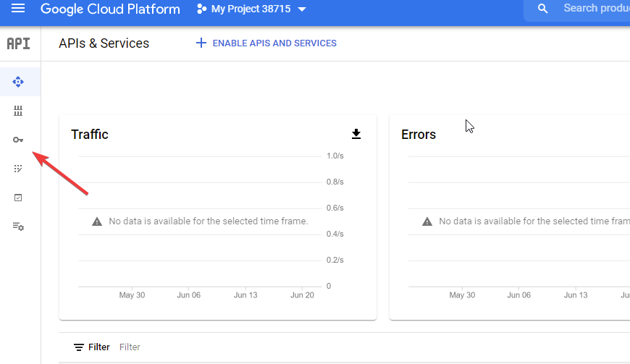This screenshot has width=630, height=364.
Task: Open the Domain verification checkbox-shaped icon
Action: 19,198
